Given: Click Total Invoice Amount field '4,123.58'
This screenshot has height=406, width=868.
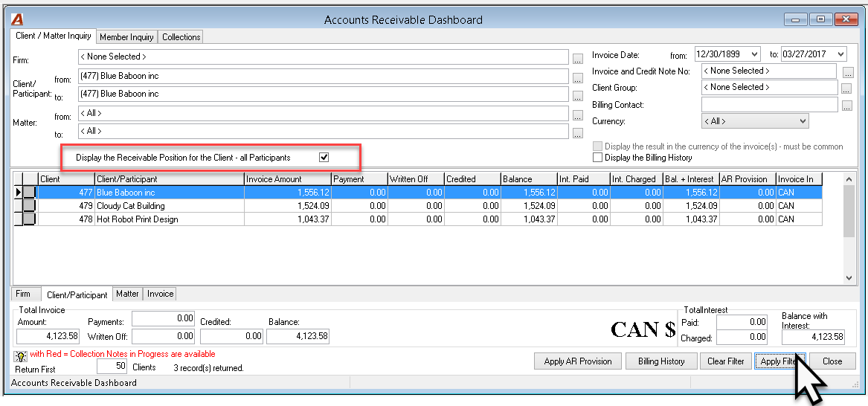Looking at the screenshot, I should pos(48,336).
